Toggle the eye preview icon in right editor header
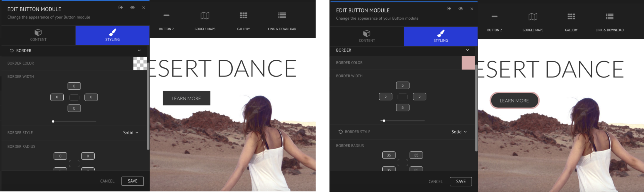The width and height of the screenshot is (644, 192). point(461,9)
